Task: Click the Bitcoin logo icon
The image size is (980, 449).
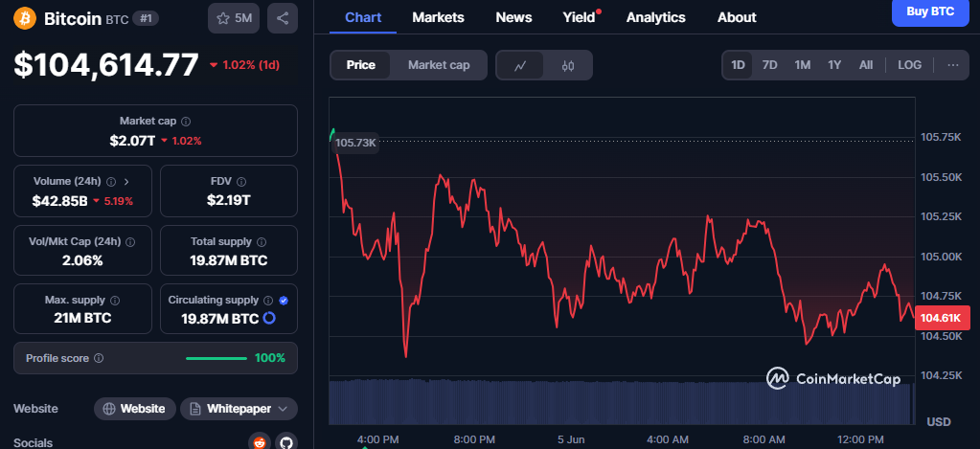Action: click(26, 18)
